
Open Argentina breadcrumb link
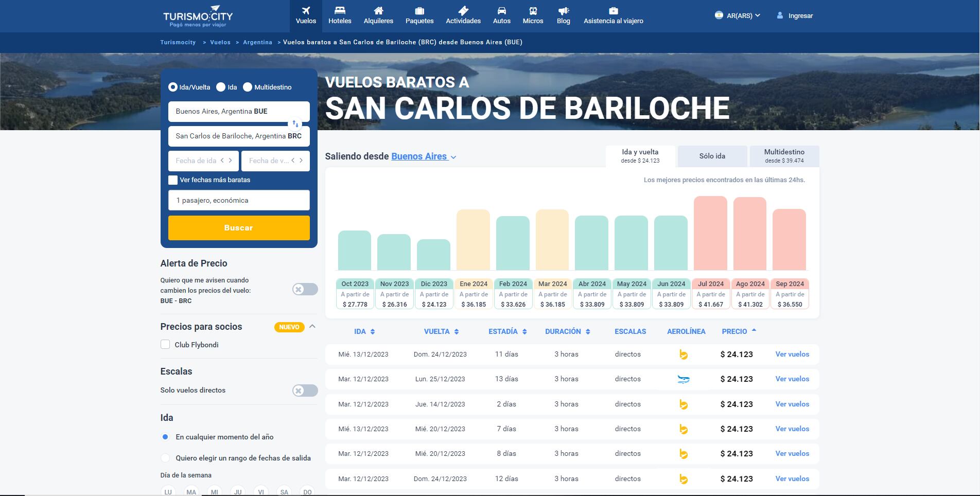[257, 42]
